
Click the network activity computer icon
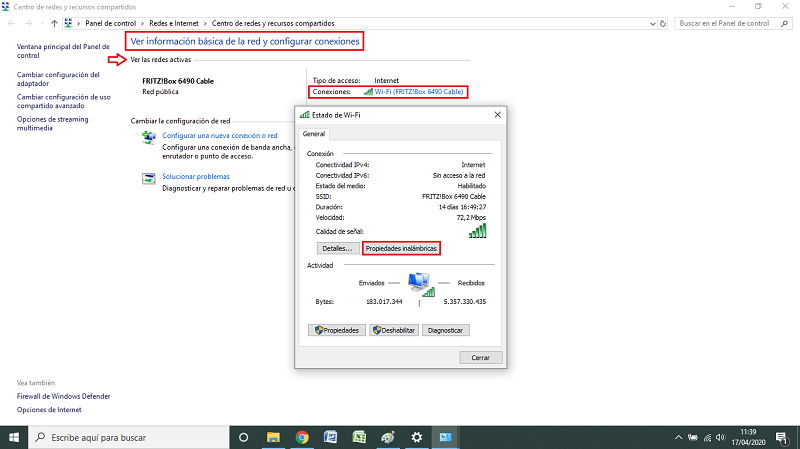click(x=420, y=284)
